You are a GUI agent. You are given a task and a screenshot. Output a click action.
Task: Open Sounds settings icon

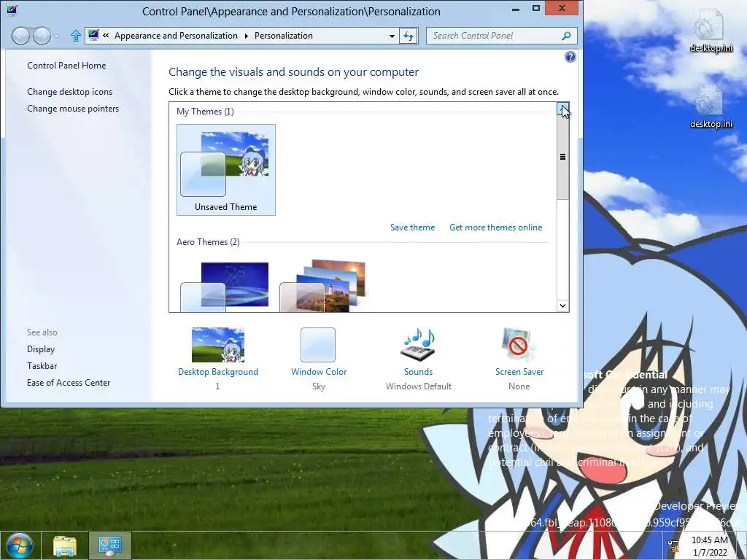coord(418,345)
